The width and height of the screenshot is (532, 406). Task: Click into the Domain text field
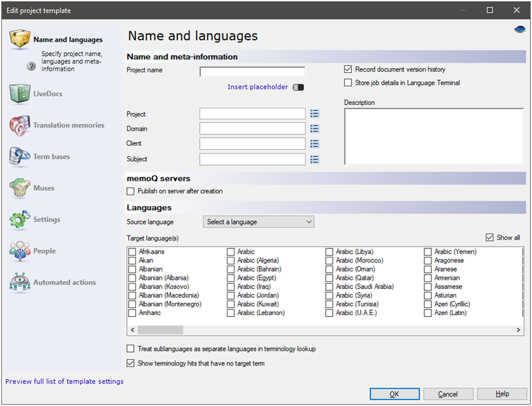pos(253,129)
